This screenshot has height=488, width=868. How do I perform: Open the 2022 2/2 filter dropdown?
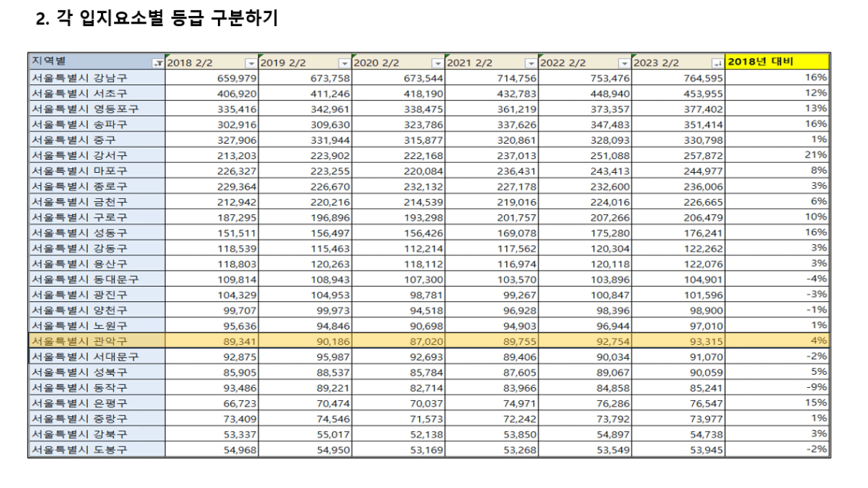(x=625, y=63)
